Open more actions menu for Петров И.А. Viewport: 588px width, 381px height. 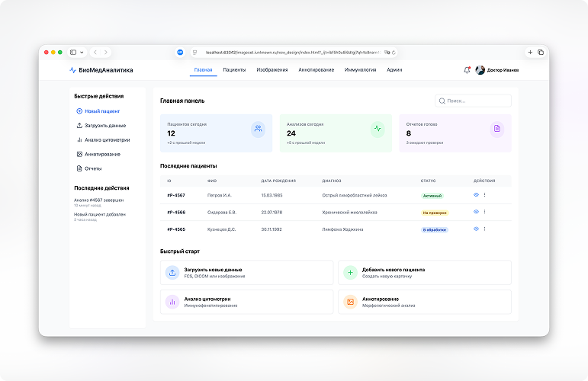tap(485, 195)
